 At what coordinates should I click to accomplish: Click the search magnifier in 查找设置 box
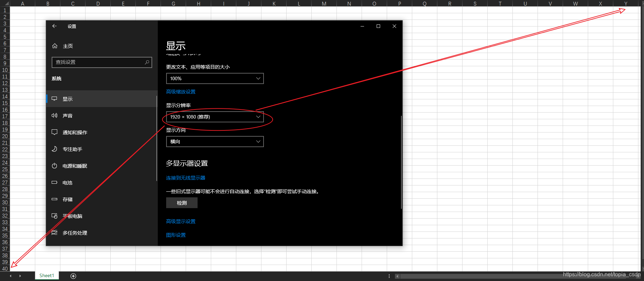point(147,62)
